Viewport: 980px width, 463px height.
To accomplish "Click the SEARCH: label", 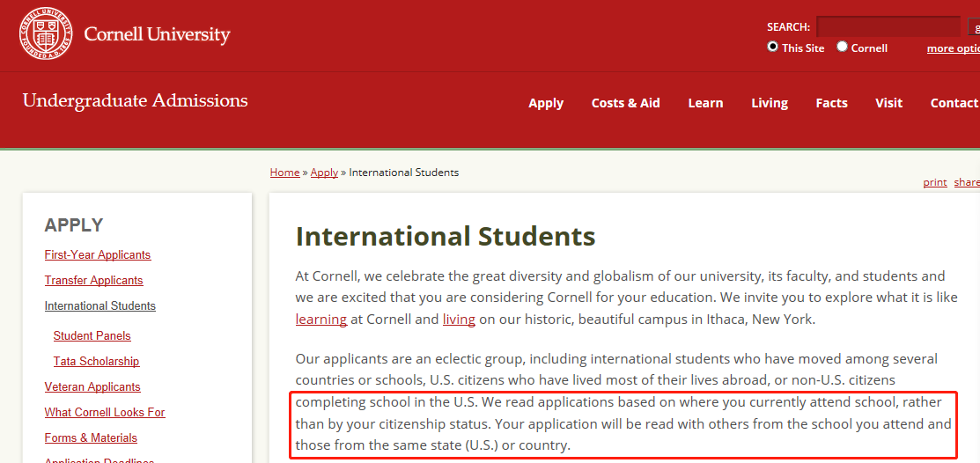I will (x=789, y=27).
